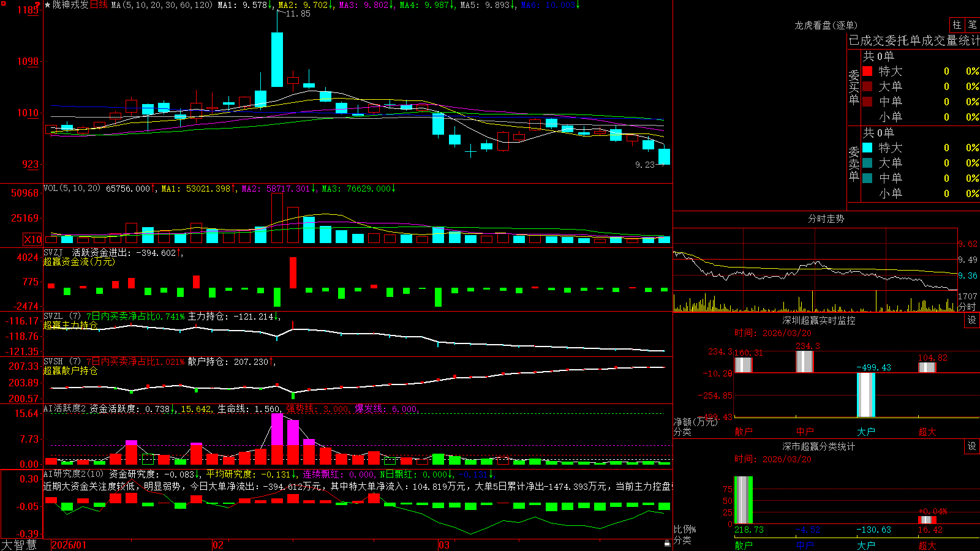This screenshot has height=551, width=980.
Task: Switch the 龙虎看盘 panel to 柱 view
Action: pos(957,24)
